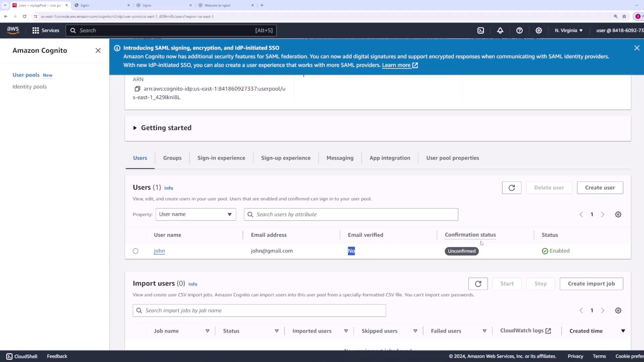Switch to the App integration tab
This screenshot has height=362, width=644.
click(x=389, y=158)
